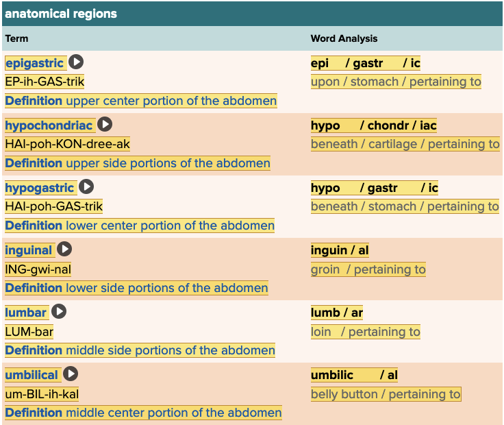Play audio pronunciation for epigastric
504x425 pixels.
point(76,62)
